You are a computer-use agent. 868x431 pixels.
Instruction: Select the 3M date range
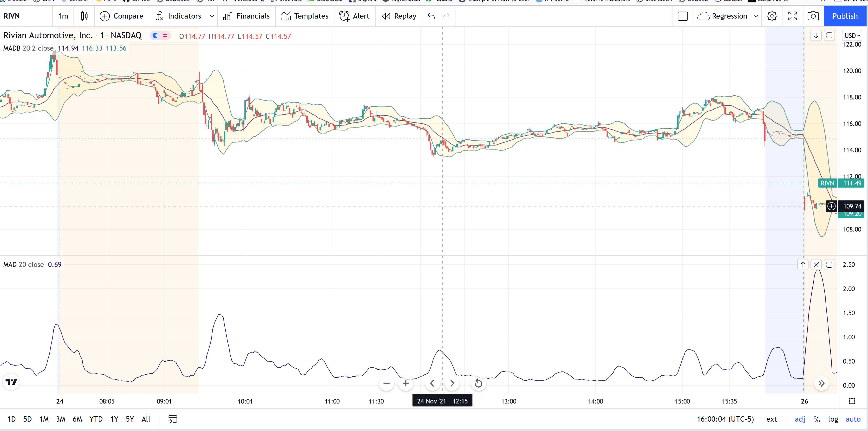point(61,419)
